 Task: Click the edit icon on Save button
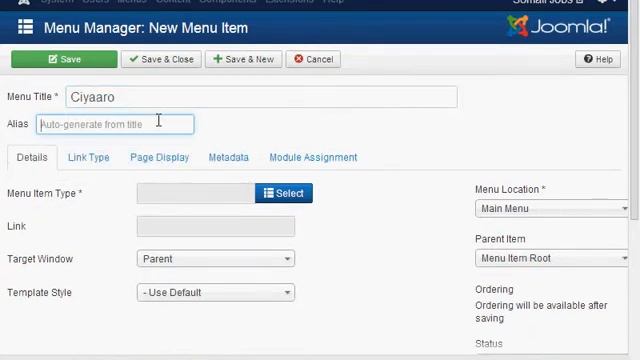(53, 59)
